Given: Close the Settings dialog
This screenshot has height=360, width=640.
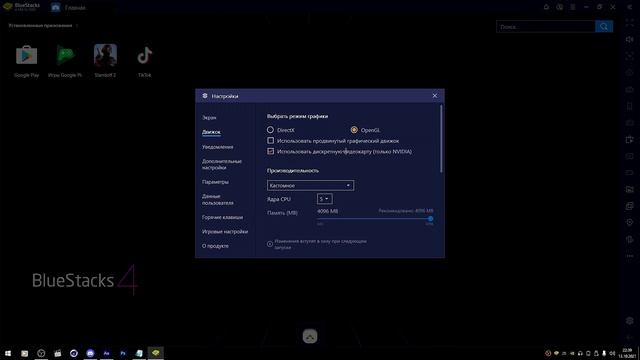Looking at the screenshot, I should (x=435, y=96).
